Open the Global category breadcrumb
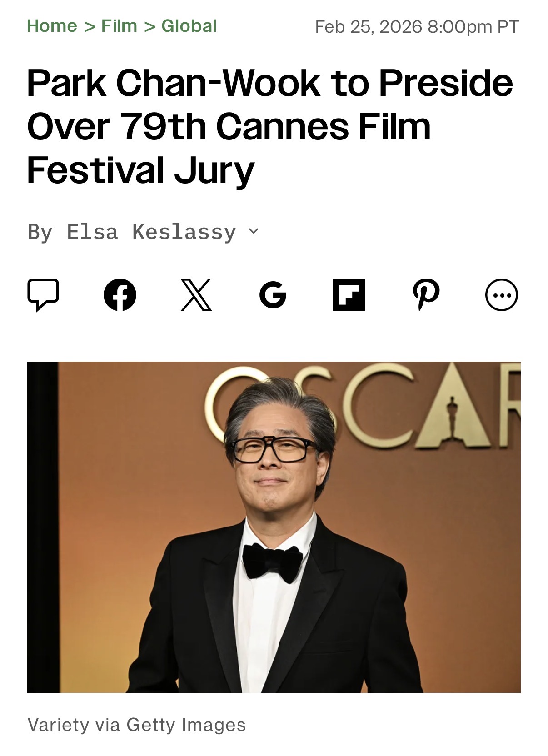This screenshot has width=548, height=756. tap(189, 26)
